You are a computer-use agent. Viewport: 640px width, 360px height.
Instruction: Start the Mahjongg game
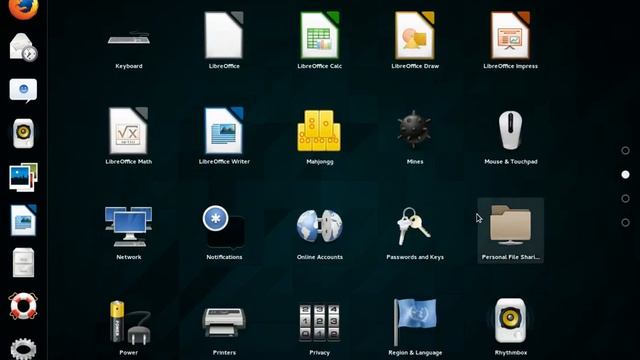pos(319,131)
